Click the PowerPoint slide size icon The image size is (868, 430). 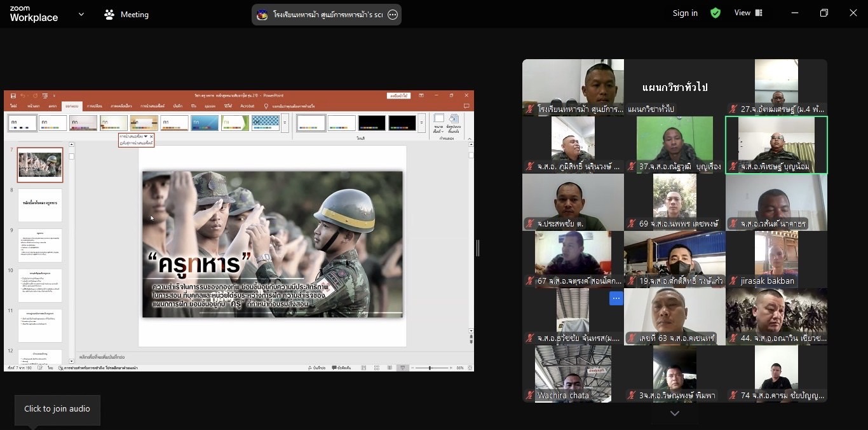(x=438, y=121)
